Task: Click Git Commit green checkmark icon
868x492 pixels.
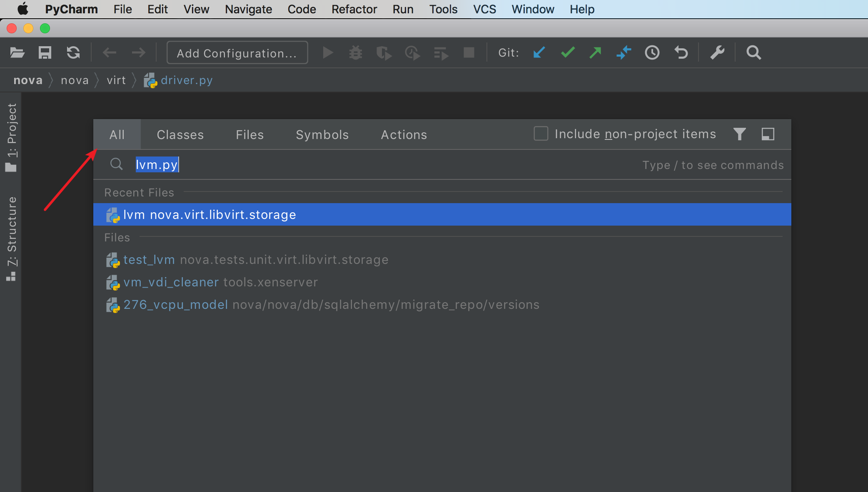Action: [567, 53]
